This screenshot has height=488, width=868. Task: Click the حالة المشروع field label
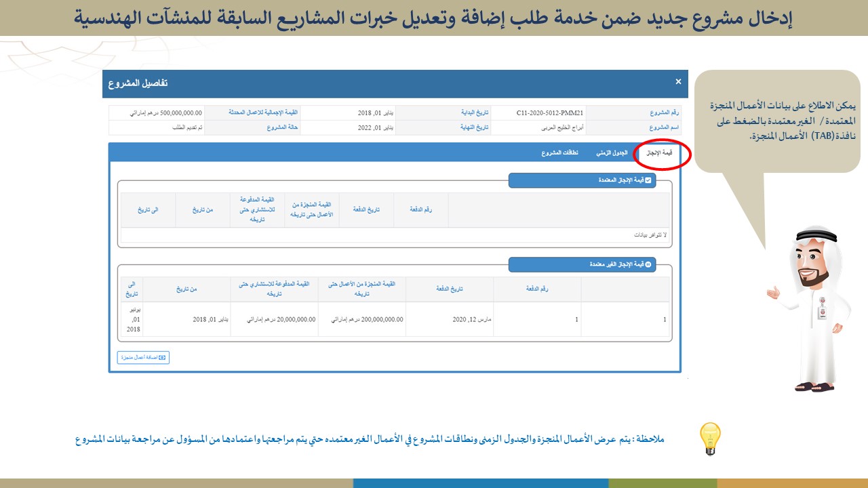point(282,127)
